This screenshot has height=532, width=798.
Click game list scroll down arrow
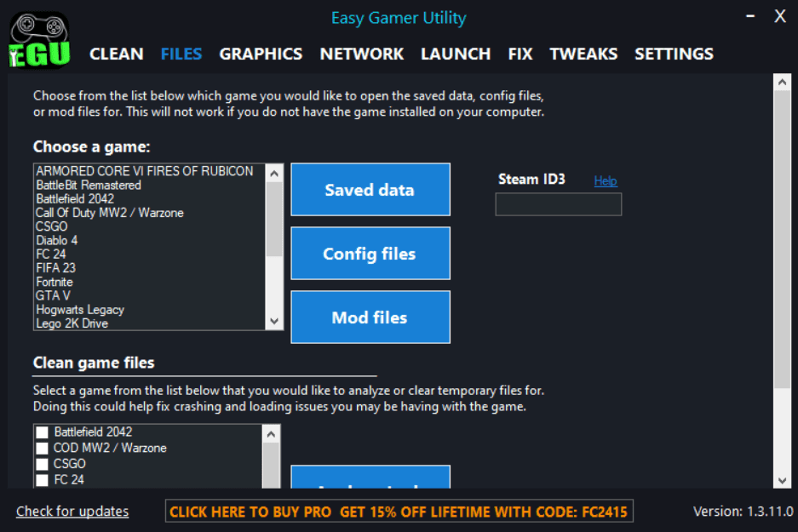pos(274,321)
